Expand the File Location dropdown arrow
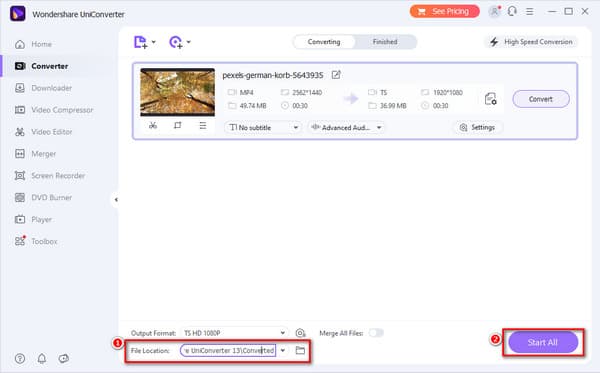This screenshot has width=600, height=373. coord(283,350)
